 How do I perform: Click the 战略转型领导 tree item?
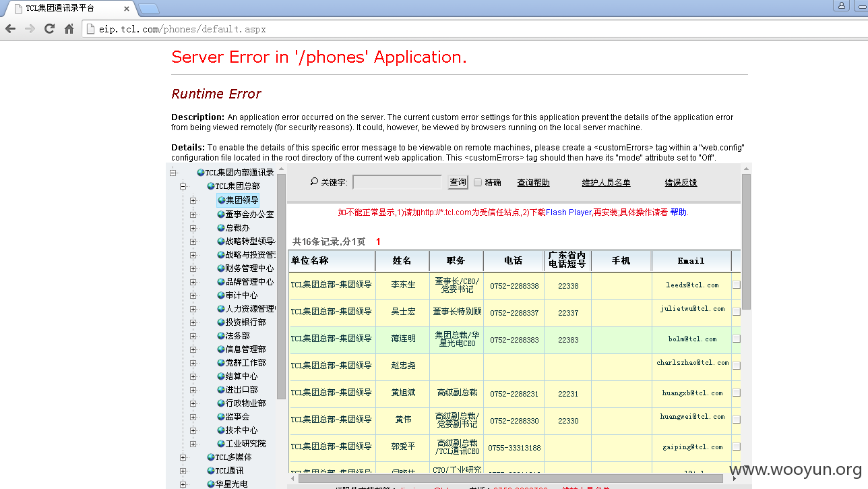coord(249,241)
